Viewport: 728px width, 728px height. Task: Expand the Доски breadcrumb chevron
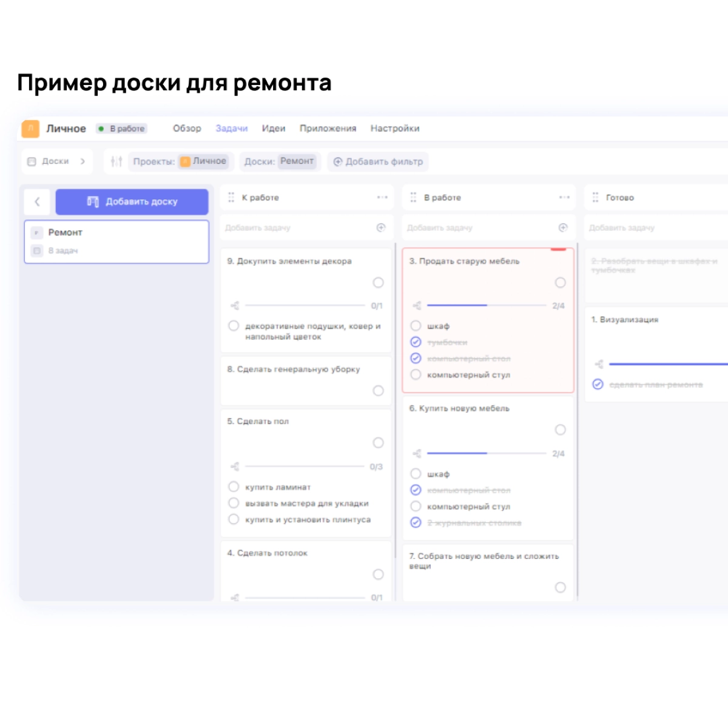[83, 161]
